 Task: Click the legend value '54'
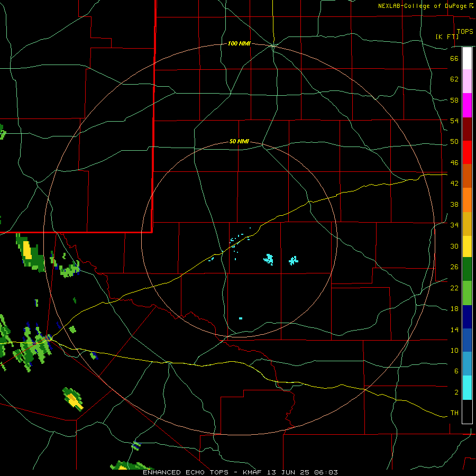pyautogui.click(x=454, y=121)
